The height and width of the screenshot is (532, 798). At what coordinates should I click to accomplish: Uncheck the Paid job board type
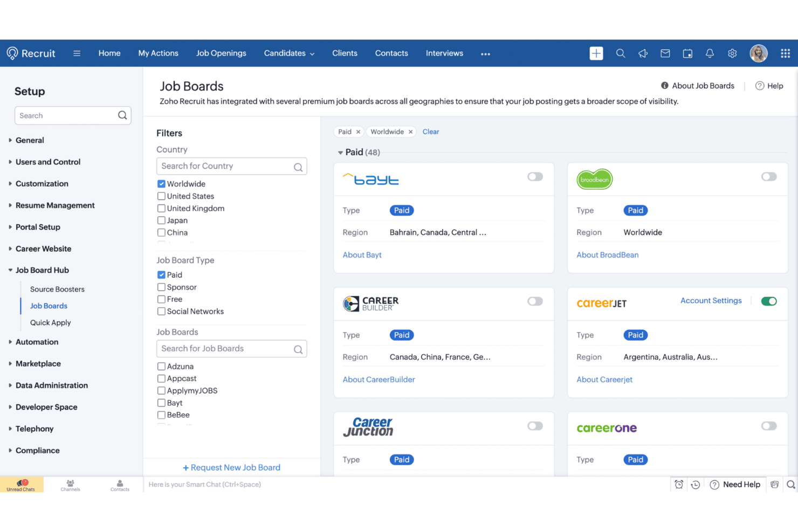[161, 275]
